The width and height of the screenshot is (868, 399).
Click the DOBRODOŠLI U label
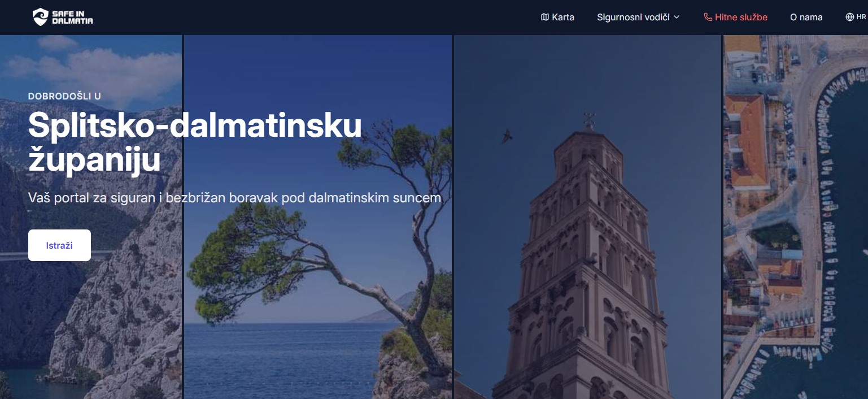pos(64,96)
